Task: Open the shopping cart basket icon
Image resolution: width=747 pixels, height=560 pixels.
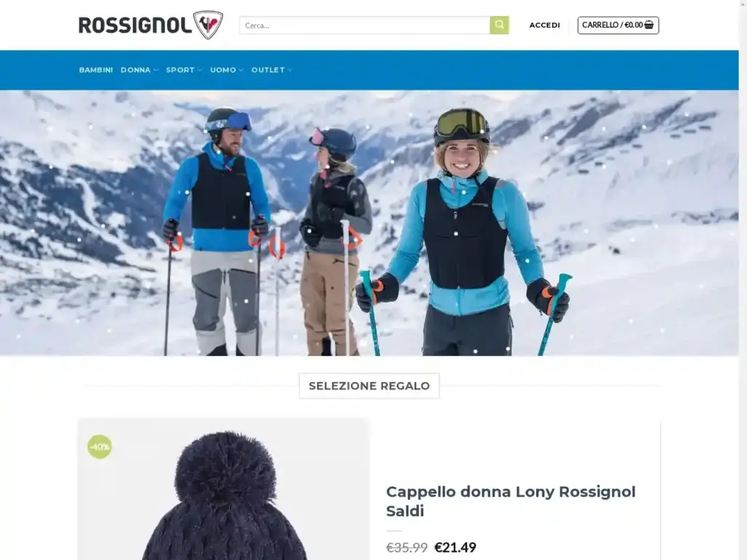Action: (x=649, y=25)
